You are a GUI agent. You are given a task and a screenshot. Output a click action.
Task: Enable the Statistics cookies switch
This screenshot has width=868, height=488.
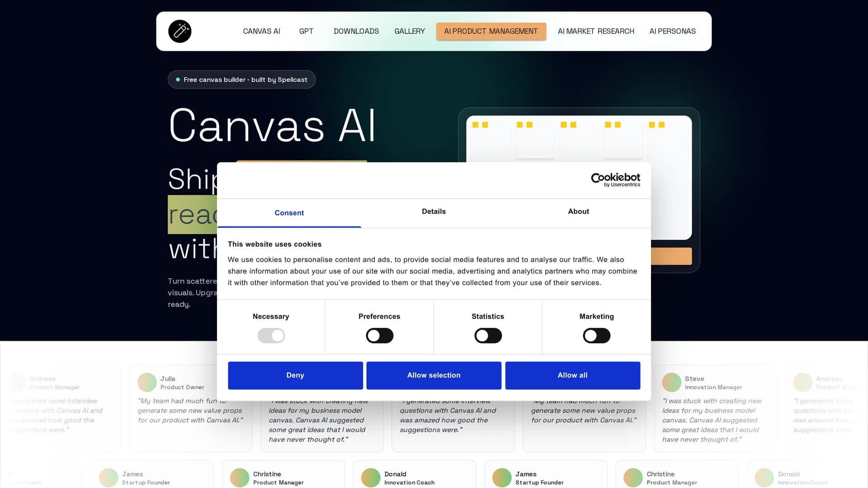click(x=488, y=336)
